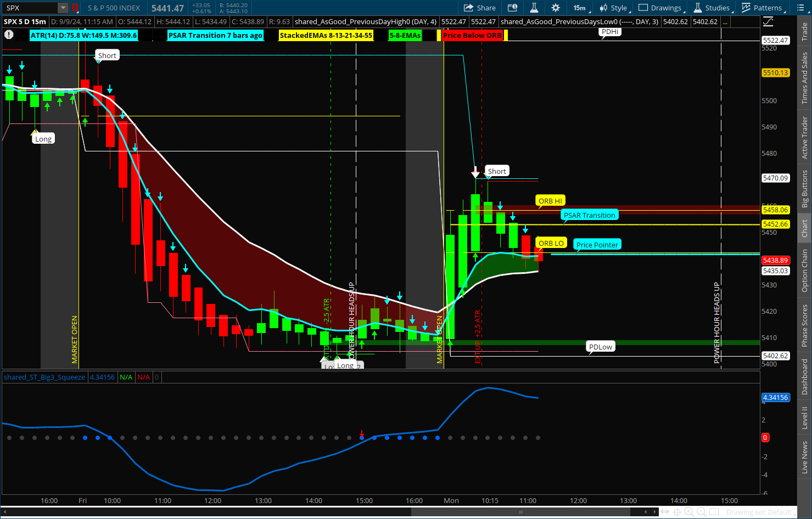812x519 pixels.
Task: Click the Price Below ORB red label
Action: (472, 35)
